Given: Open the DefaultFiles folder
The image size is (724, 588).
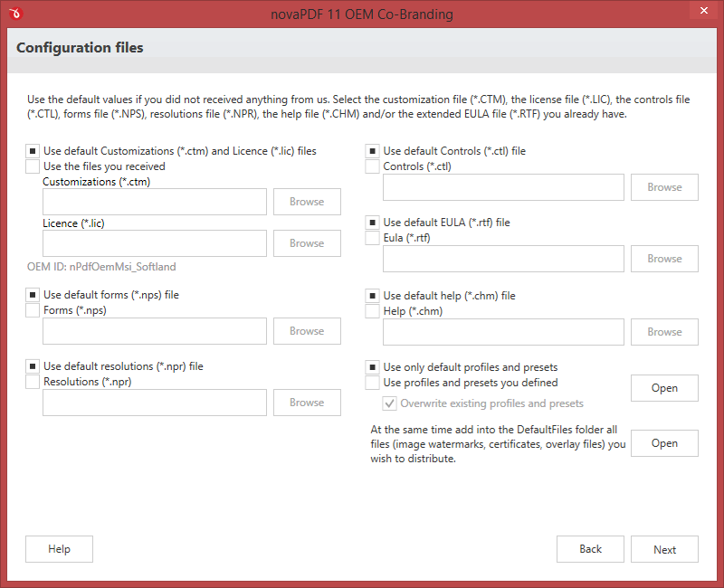Looking at the screenshot, I should click(664, 443).
